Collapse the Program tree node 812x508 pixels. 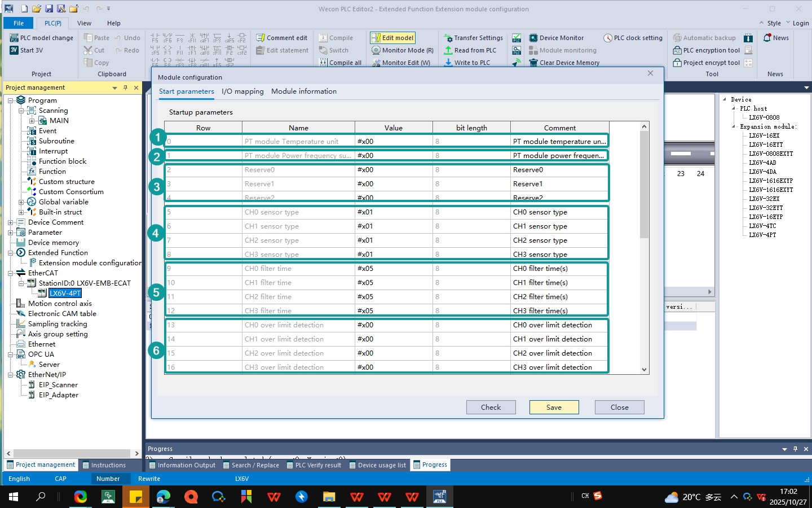coord(10,100)
